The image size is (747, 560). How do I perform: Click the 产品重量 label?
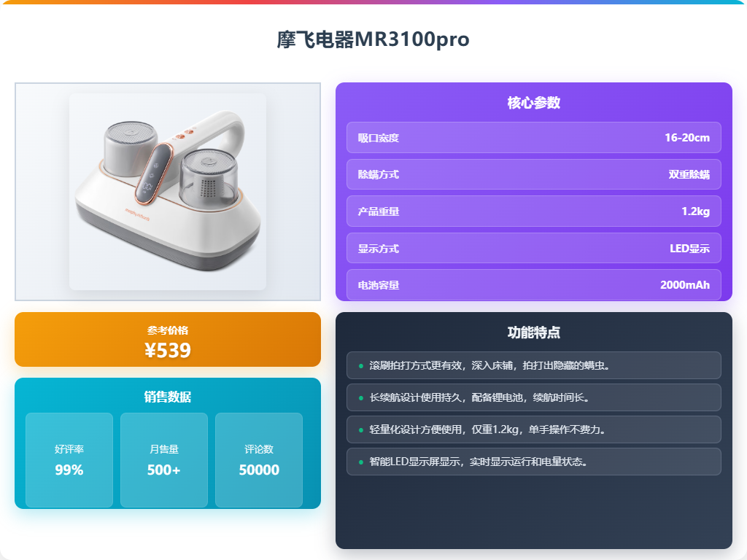[379, 211]
